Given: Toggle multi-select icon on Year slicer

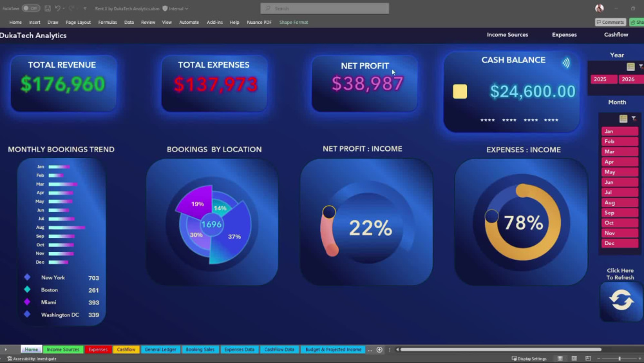Looking at the screenshot, I should pos(631,66).
